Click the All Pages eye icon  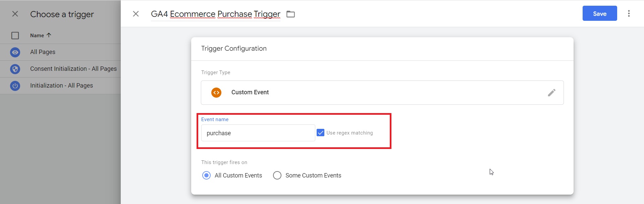click(15, 52)
